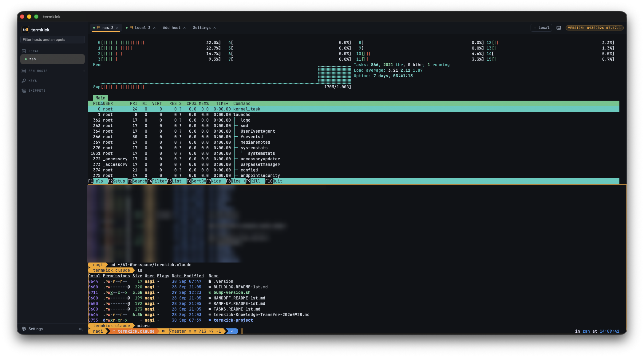The height and width of the screenshot is (357, 644).
Task: Sort by the Command column header
Action: pos(242,103)
